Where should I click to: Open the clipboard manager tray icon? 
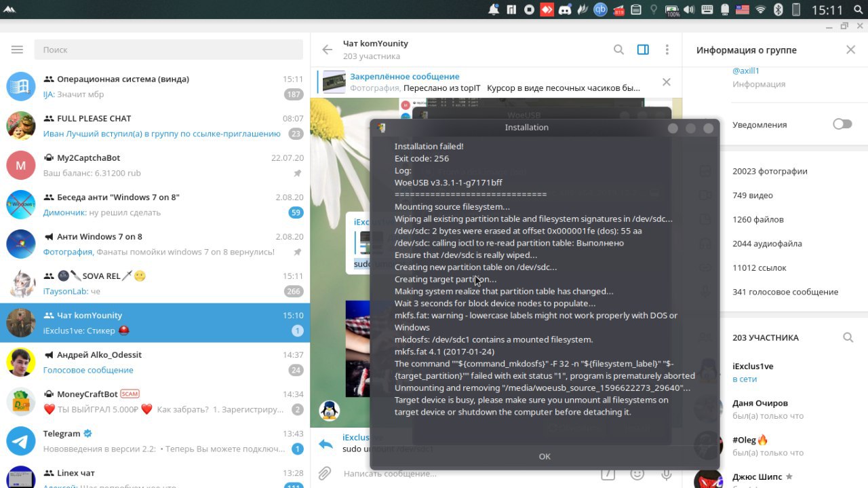click(x=636, y=10)
